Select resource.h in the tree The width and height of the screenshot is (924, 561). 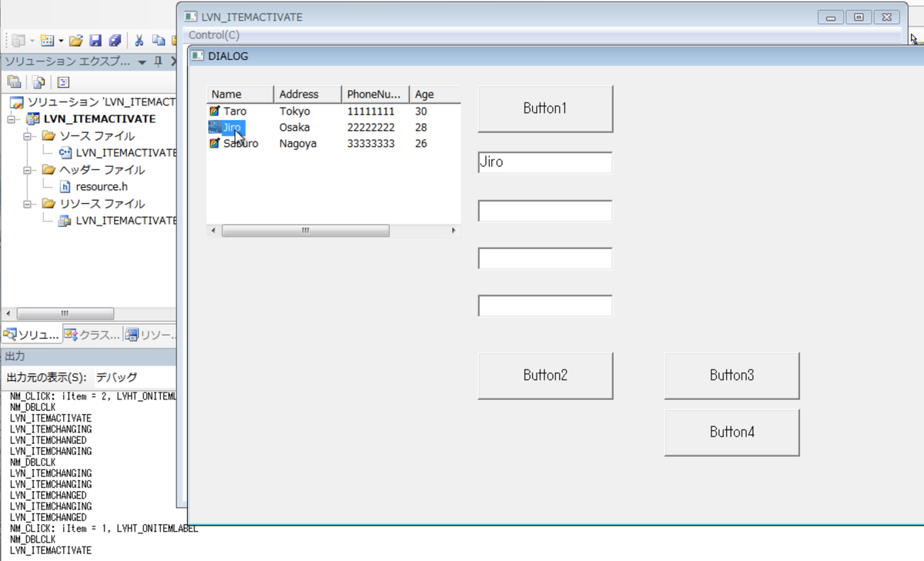tap(102, 187)
